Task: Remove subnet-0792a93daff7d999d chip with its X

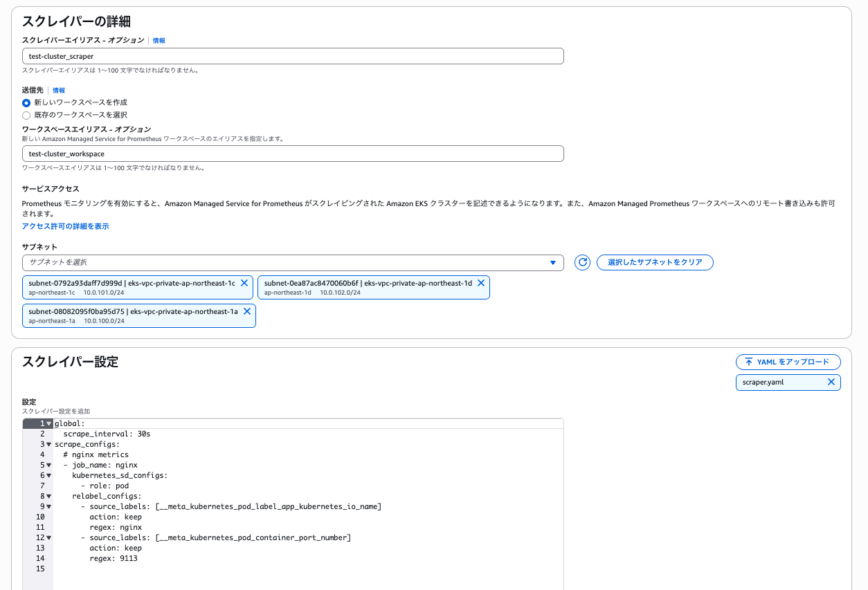Action: pyautogui.click(x=244, y=283)
